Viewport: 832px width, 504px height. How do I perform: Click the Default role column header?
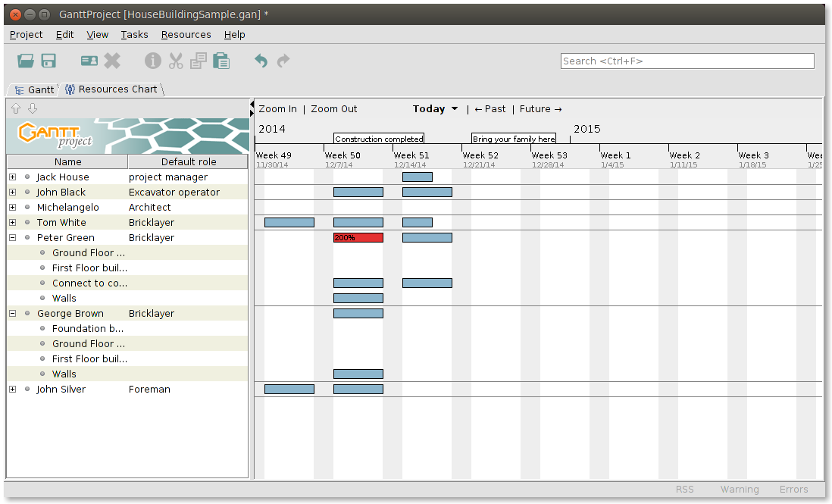(189, 162)
